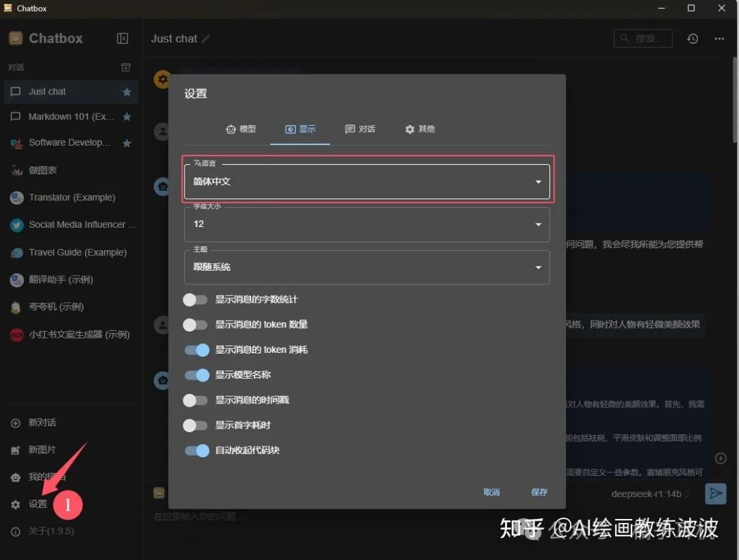Click the chat area vertical scrollbar
Image resolution: width=739 pixels, height=560 pixels.
(735, 99)
